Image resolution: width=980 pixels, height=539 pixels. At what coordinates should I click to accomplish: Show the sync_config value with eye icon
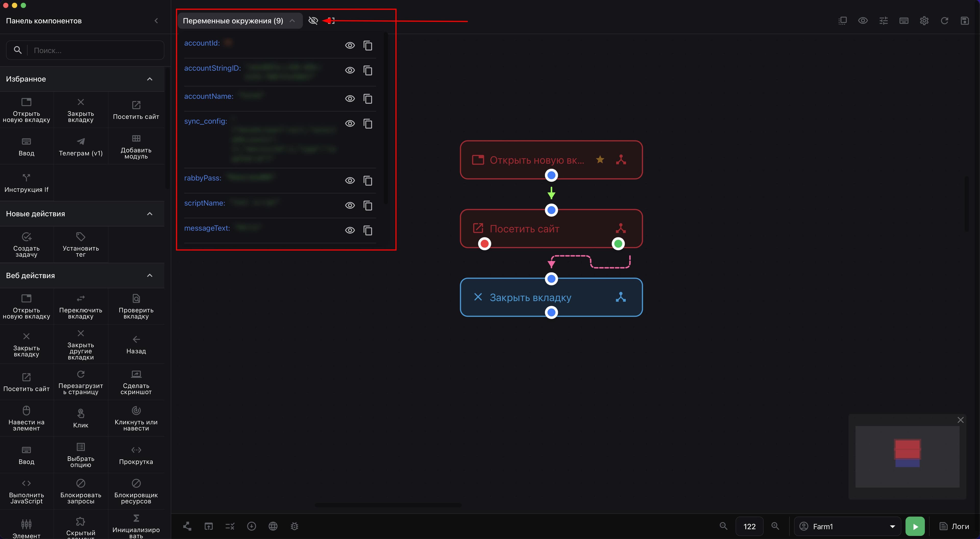pos(350,124)
